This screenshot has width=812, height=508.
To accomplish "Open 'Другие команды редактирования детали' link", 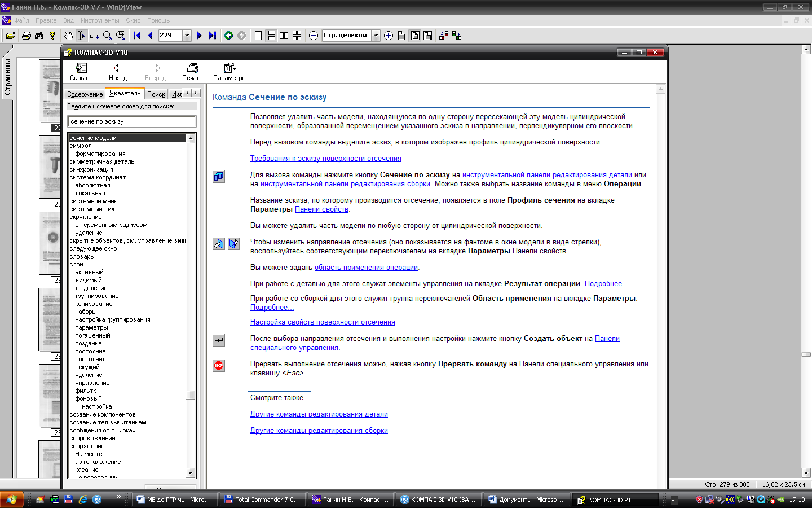I will 319,414.
